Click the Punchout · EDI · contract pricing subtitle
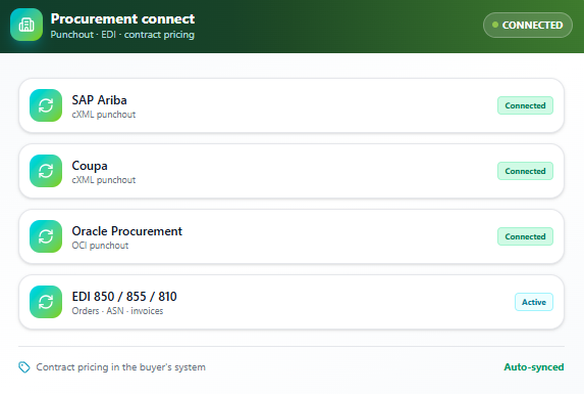Image resolution: width=584 pixels, height=394 pixels. (x=123, y=35)
